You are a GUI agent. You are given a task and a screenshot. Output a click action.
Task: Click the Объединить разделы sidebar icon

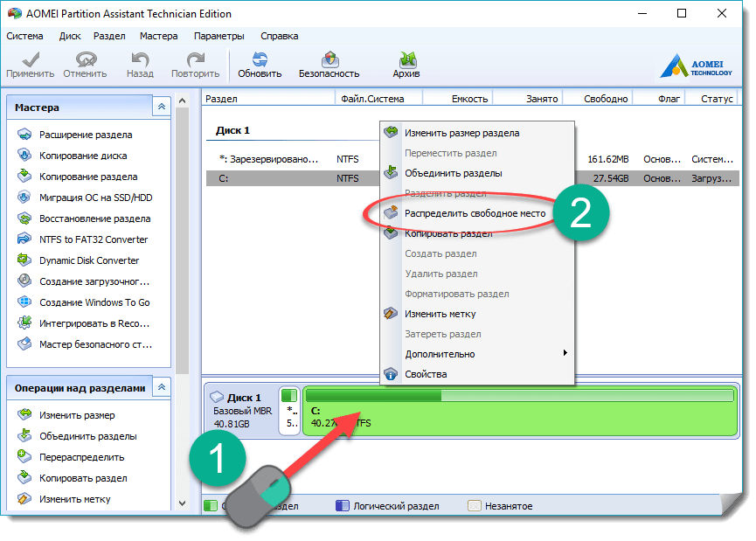pos(24,436)
